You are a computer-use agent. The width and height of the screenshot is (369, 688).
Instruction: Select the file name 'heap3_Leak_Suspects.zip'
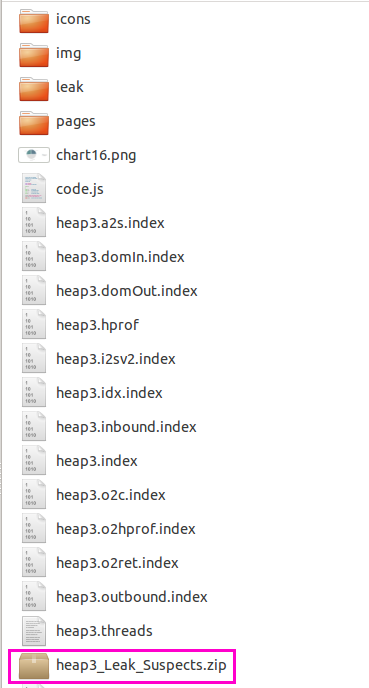141,666
